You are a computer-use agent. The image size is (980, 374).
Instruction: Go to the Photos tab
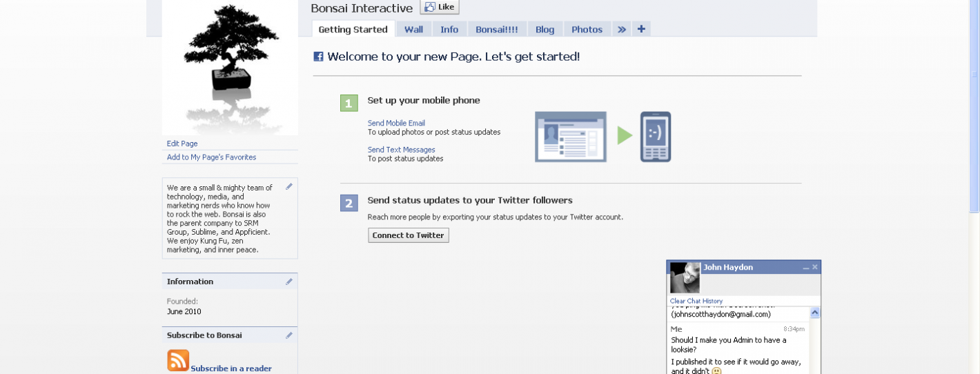pos(587,29)
